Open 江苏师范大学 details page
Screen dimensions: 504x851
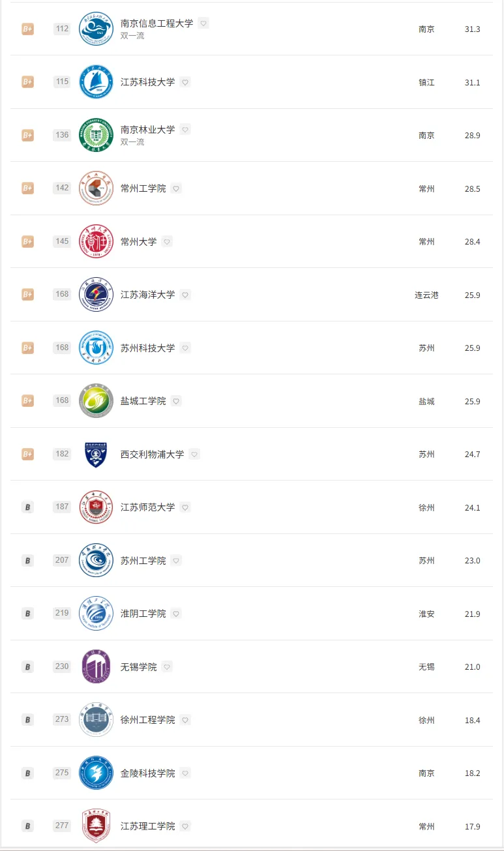(x=147, y=507)
